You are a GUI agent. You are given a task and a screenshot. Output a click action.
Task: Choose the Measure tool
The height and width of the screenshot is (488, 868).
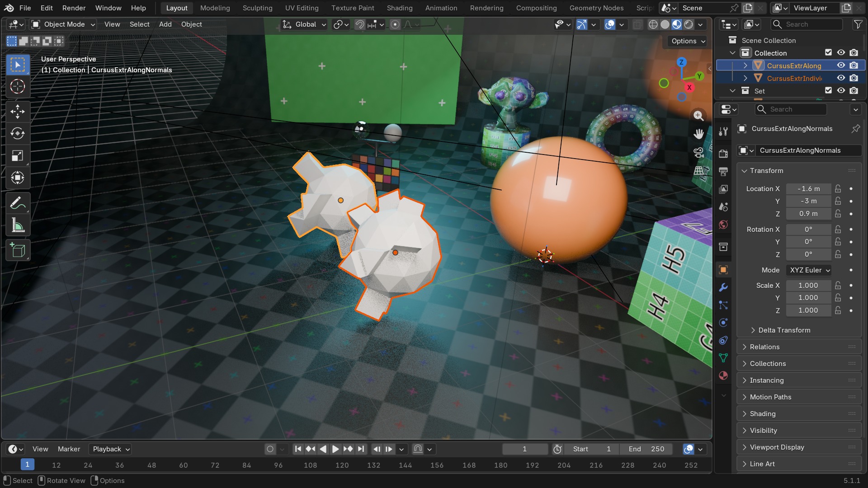[x=18, y=225]
